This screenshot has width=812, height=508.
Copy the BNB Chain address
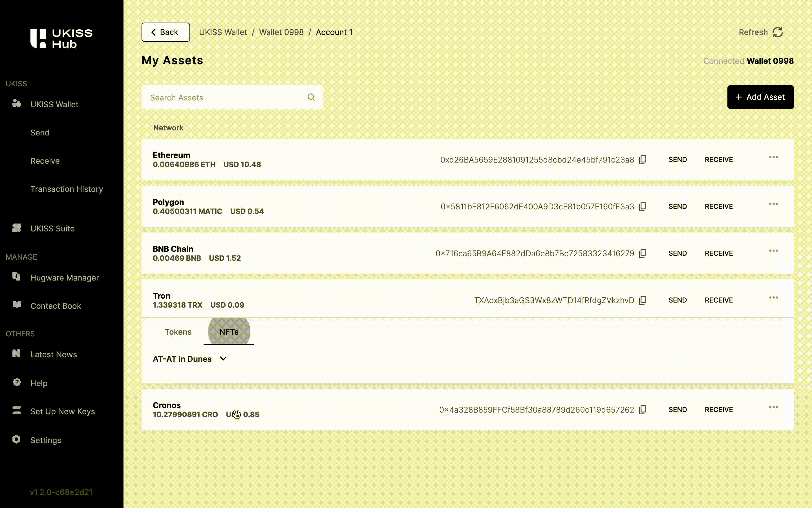(643, 253)
